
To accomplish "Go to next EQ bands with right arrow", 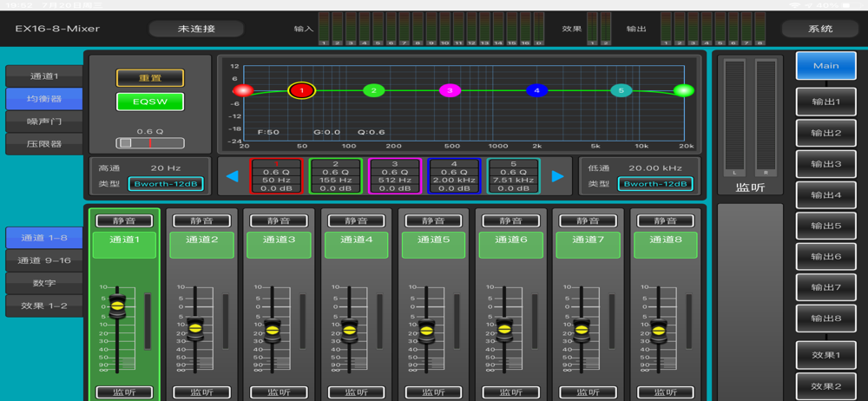I will tap(558, 176).
